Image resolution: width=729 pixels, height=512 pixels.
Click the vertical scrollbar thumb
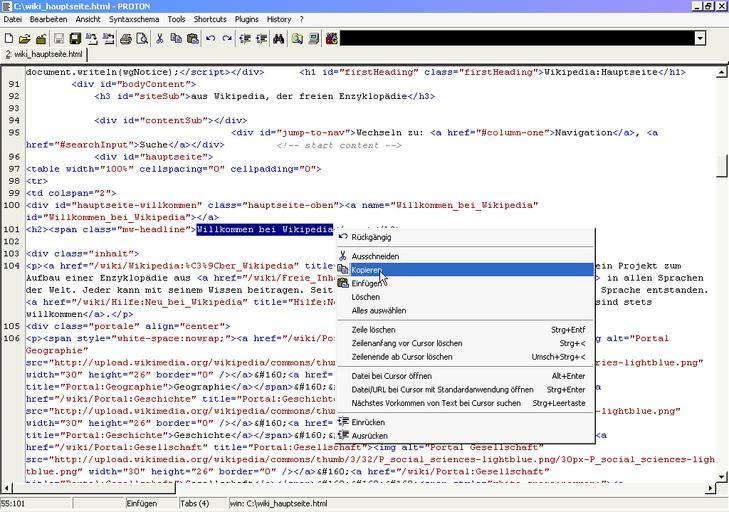[722, 166]
